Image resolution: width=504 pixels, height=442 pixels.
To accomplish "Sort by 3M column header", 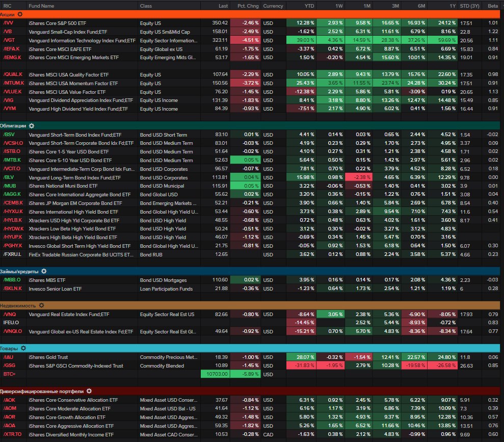I will tap(395, 6).
